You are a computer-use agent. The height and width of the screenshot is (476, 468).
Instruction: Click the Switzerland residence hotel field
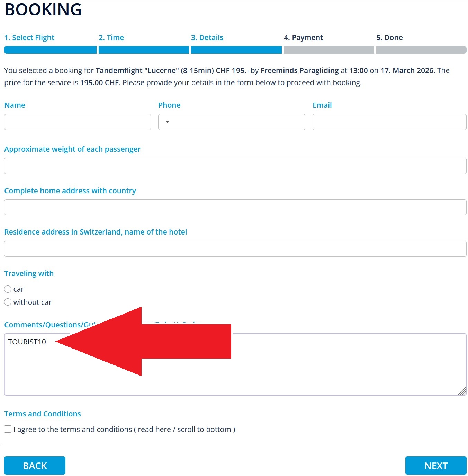pos(235,249)
